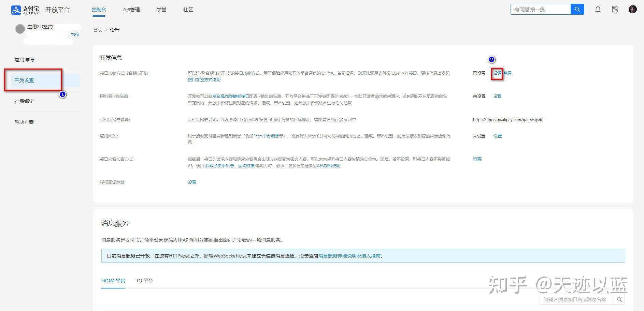Click 未设置 status for 应用网关
The width and height of the screenshot is (644, 311).
point(479,136)
